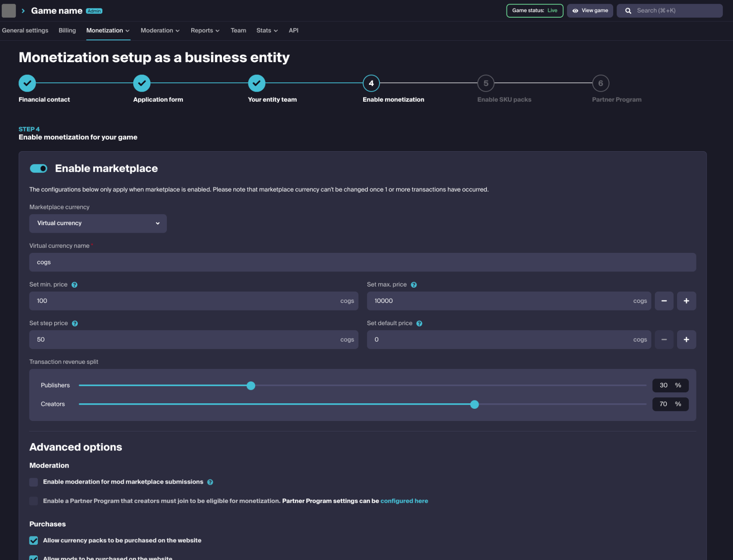Click Set step price input
The image size is (733, 560).
click(x=194, y=339)
